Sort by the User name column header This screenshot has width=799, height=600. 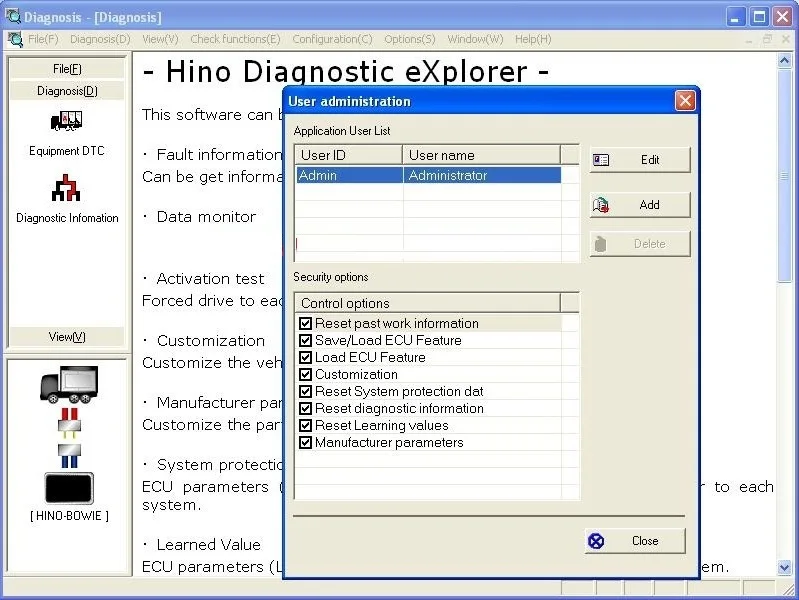click(x=482, y=155)
